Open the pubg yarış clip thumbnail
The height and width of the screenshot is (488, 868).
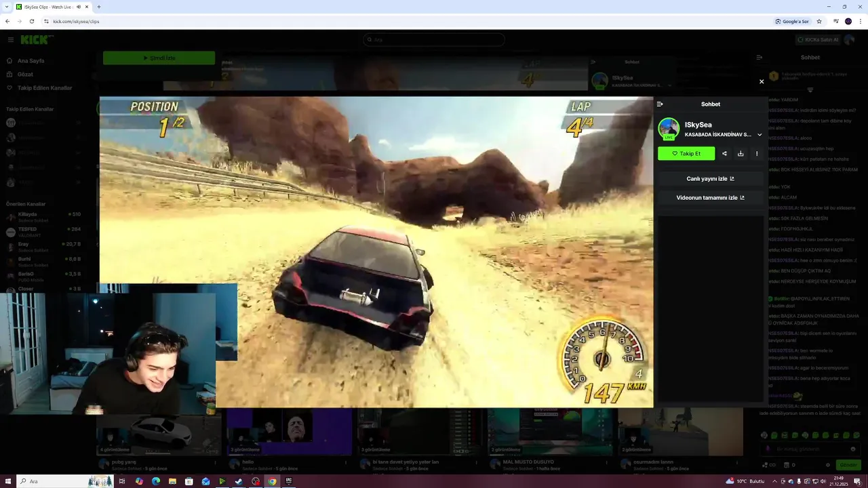pyautogui.click(x=159, y=432)
